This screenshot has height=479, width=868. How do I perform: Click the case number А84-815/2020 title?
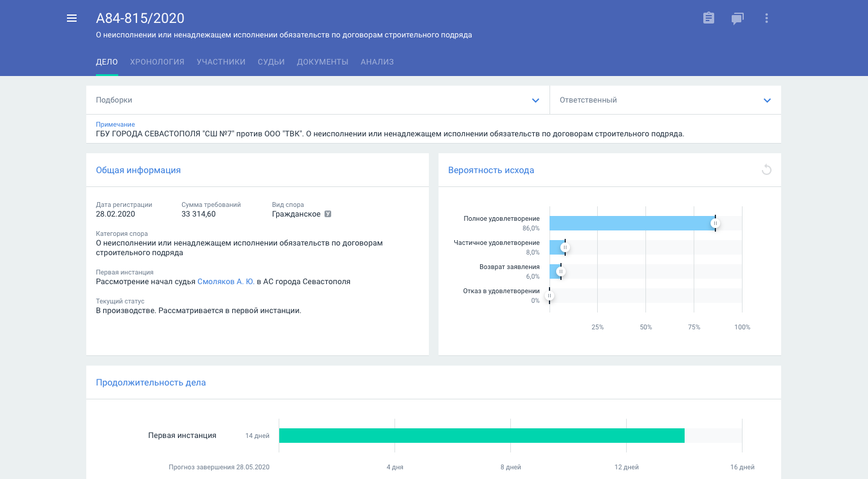coord(140,18)
